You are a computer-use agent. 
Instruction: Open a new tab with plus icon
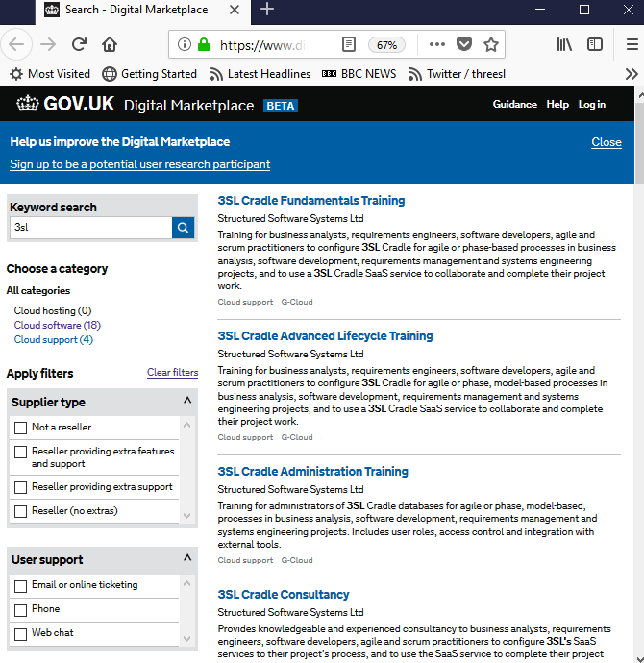pos(267,10)
